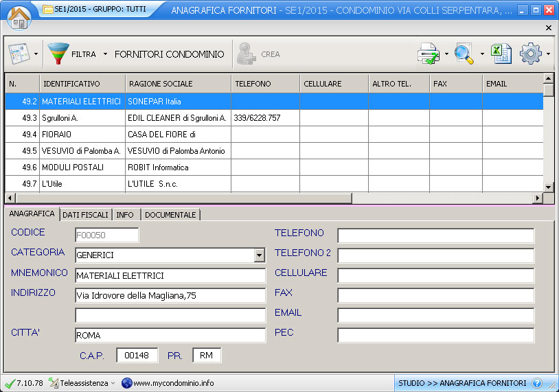Click the blue help icon in status bar
Viewport: 559px width, 392px height.
[x=537, y=383]
